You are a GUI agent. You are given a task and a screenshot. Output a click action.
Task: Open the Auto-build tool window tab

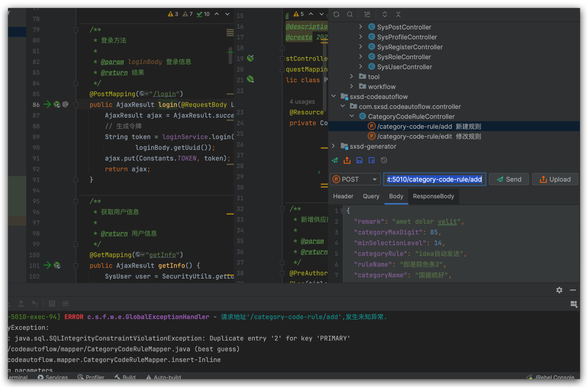point(163,378)
